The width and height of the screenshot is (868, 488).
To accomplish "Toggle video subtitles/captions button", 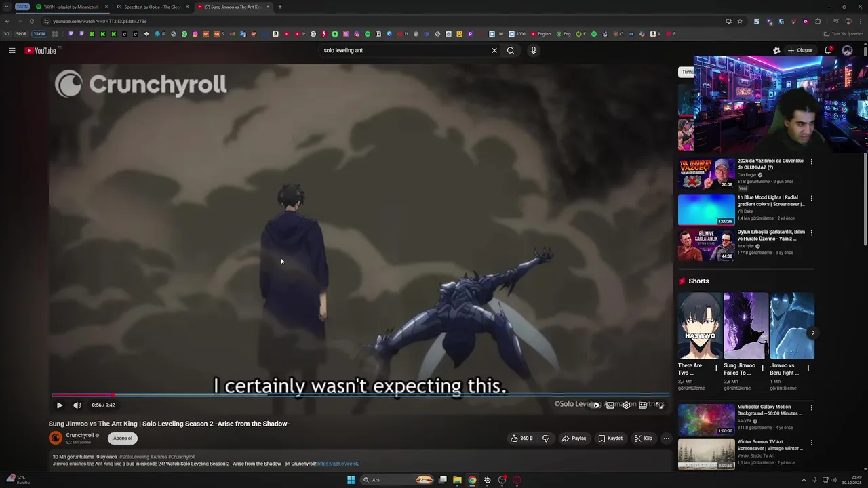I will [x=610, y=405].
